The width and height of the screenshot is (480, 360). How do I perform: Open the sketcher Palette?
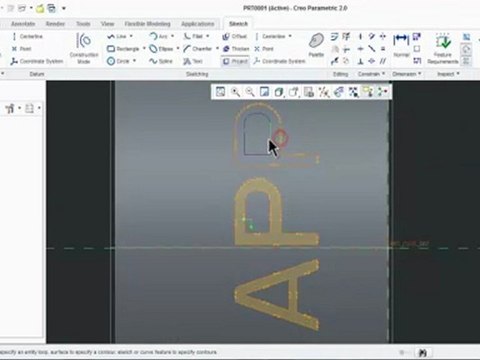[x=316, y=45]
